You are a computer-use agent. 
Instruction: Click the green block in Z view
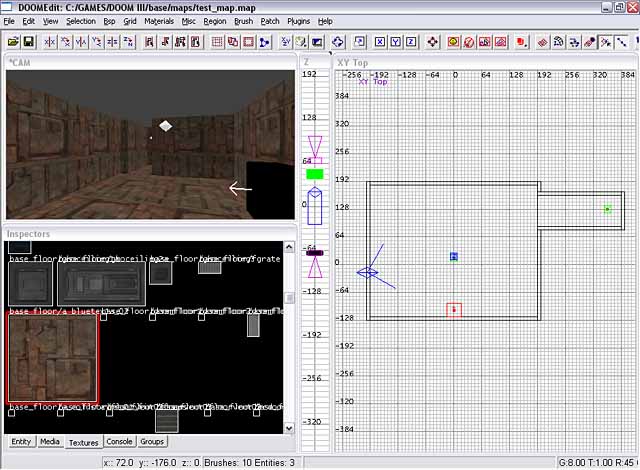(x=315, y=174)
